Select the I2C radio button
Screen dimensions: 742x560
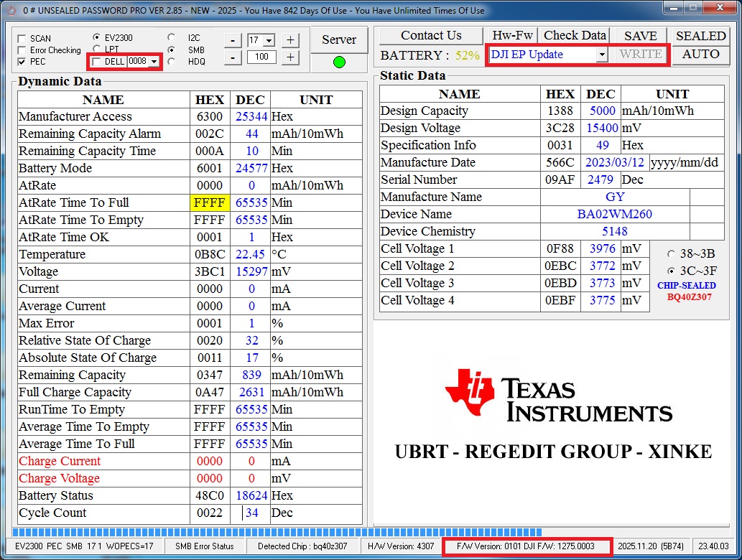(x=171, y=37)
